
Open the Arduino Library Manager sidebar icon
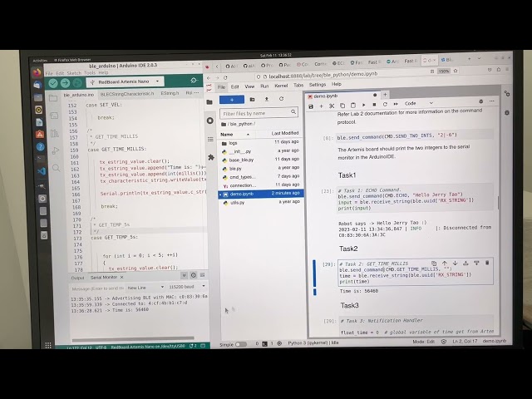click(55, 133)
